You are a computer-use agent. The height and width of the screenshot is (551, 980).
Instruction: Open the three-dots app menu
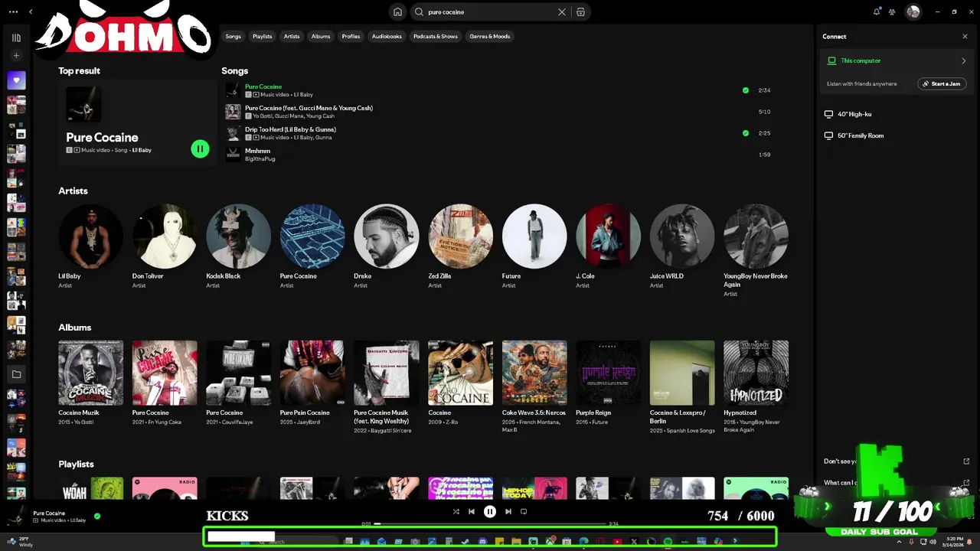13,11
